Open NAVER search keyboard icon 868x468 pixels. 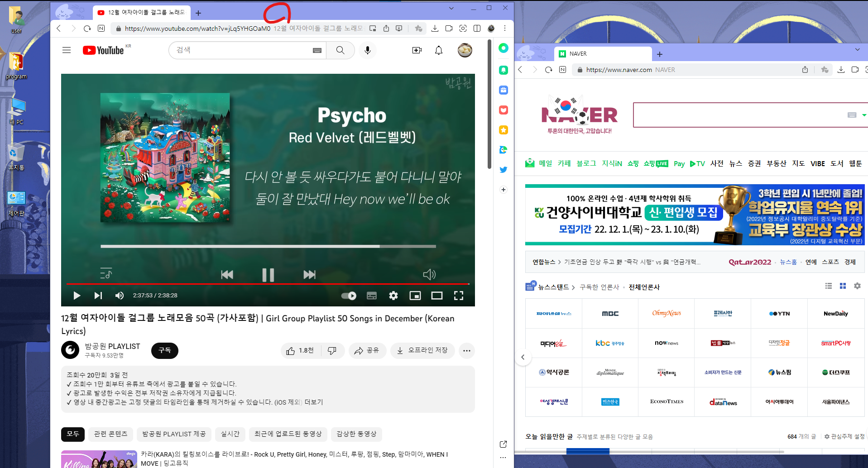[852, 115]
